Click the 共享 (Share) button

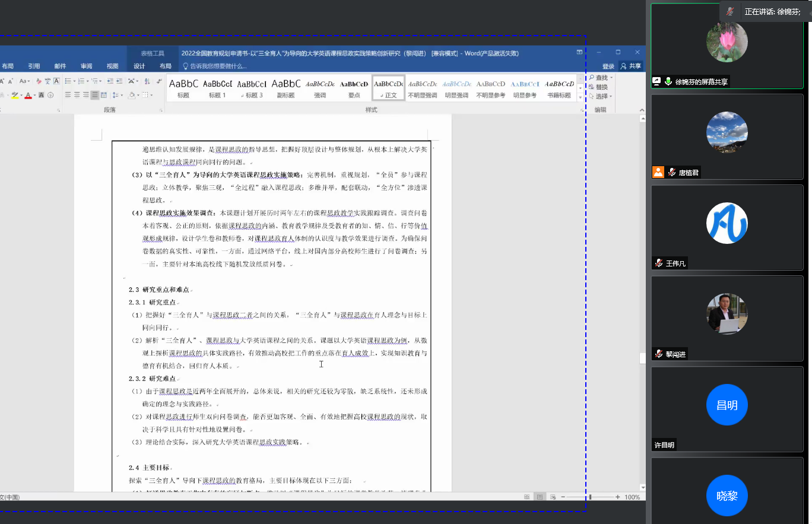pos(631,66)
